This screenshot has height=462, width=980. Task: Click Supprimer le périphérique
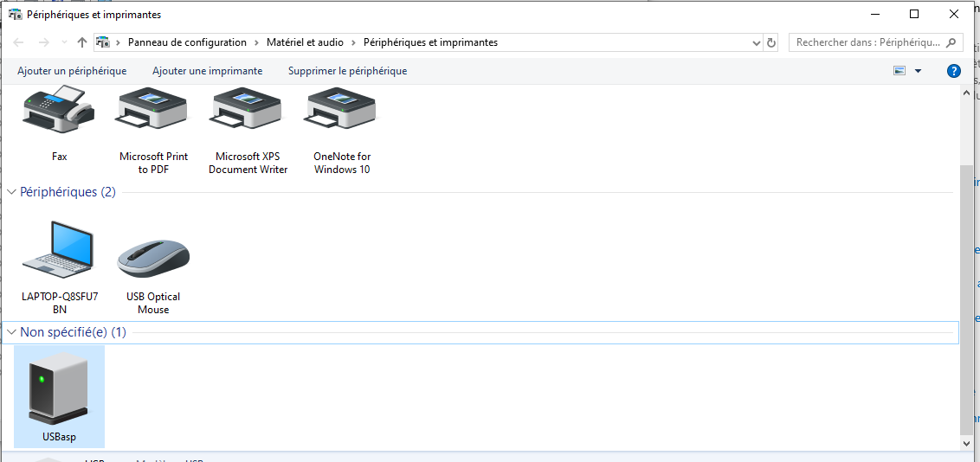(347, 71)
